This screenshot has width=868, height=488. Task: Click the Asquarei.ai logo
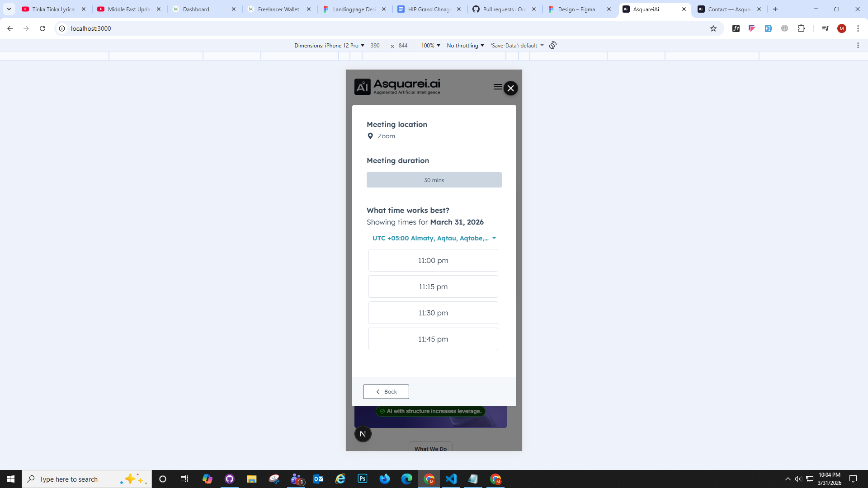pos(397,87)
